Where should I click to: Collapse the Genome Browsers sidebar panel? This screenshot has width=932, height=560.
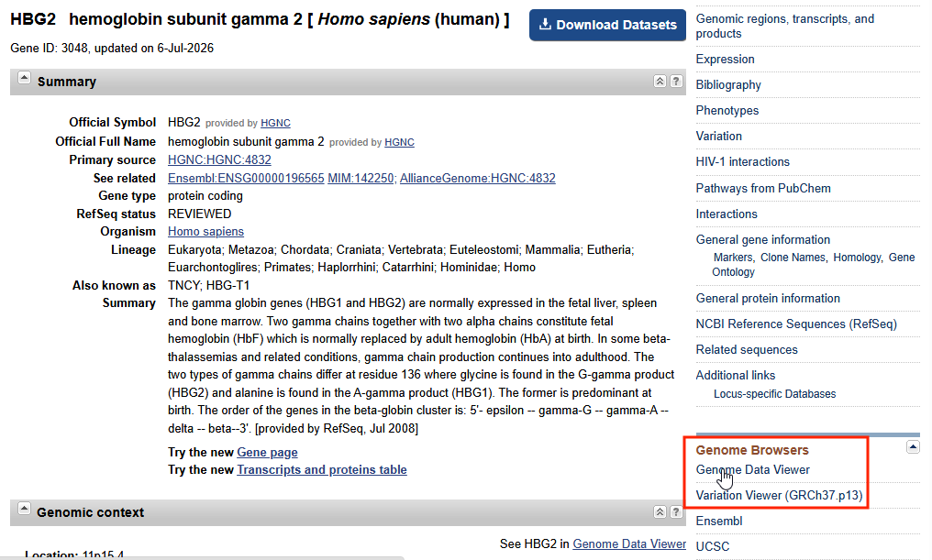(913, 447)
